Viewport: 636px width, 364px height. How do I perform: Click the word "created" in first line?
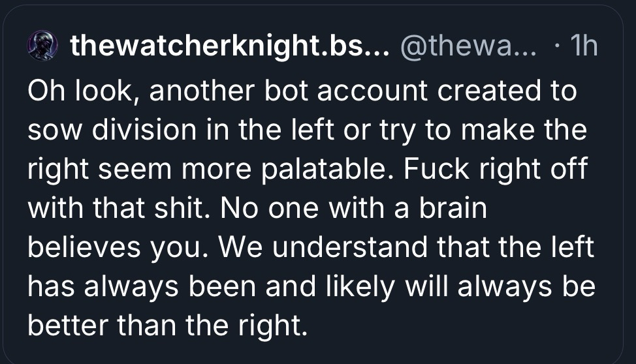point(488,91)
